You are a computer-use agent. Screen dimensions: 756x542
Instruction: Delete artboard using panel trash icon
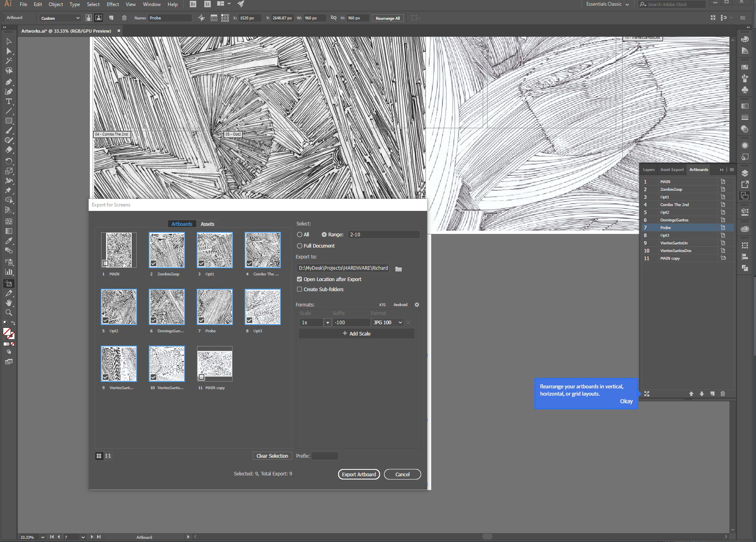(x=723, y=394)
